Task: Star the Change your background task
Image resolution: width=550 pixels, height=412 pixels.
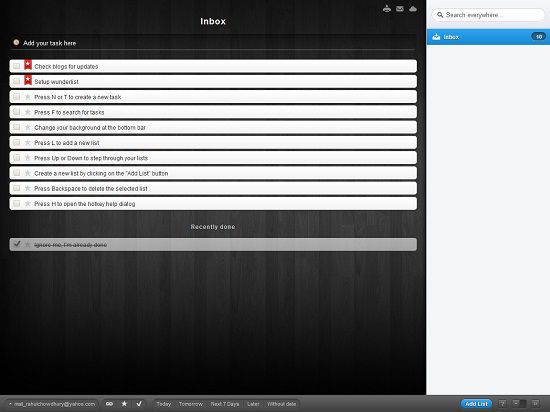Action: (x=28, y=127)
